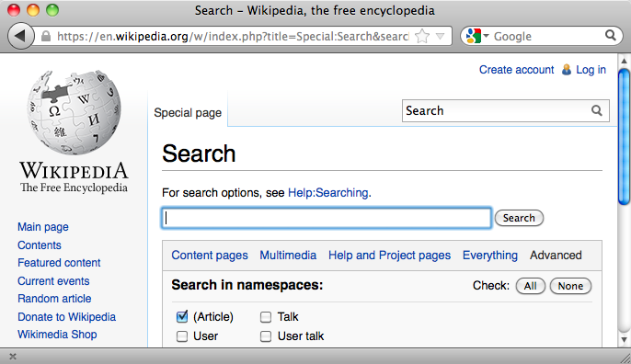Screen dimensions: 631x364
Task: Open Current events in the sidebar
Action: point(53,280)
